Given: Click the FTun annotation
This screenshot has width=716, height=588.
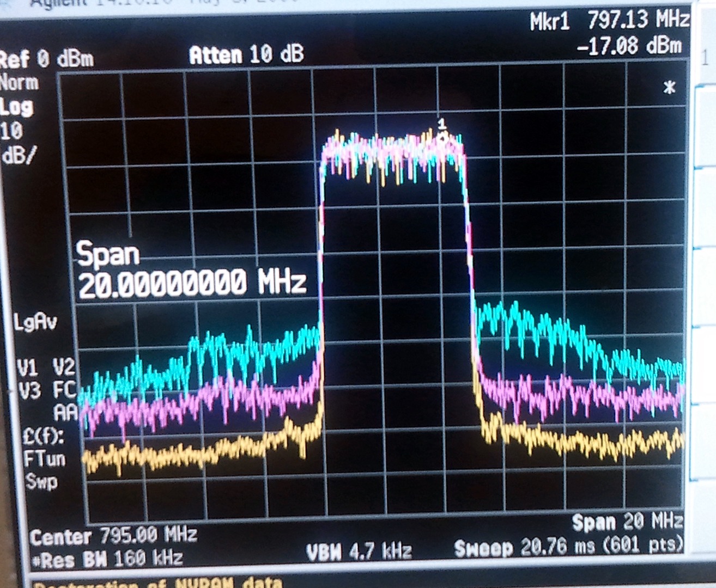Looking at the screenshot, I should (45, 458).
